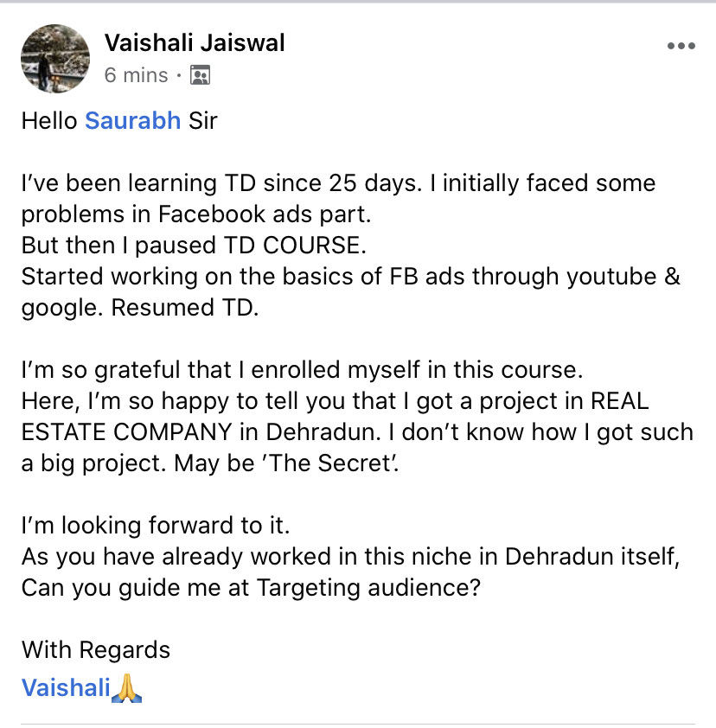Open the post options three-dot menu
Image resolution: width=716 pixels, height=728 pixels.
click(681, 46)
